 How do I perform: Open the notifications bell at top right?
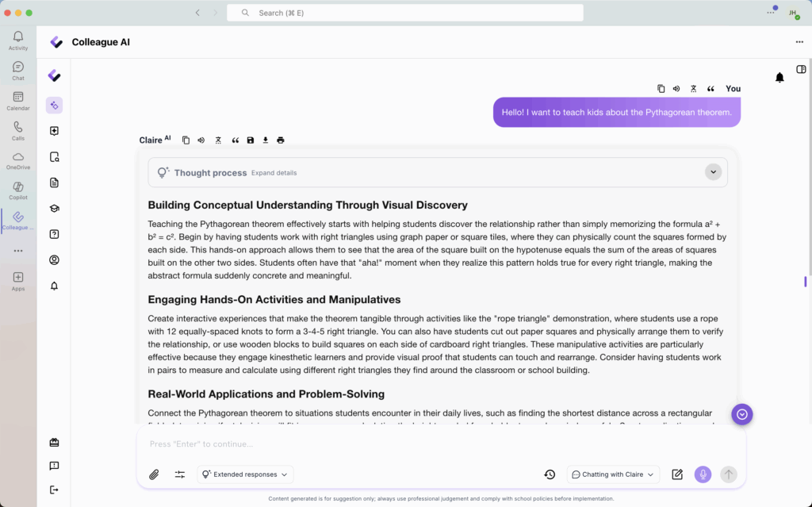click(779, 78)
